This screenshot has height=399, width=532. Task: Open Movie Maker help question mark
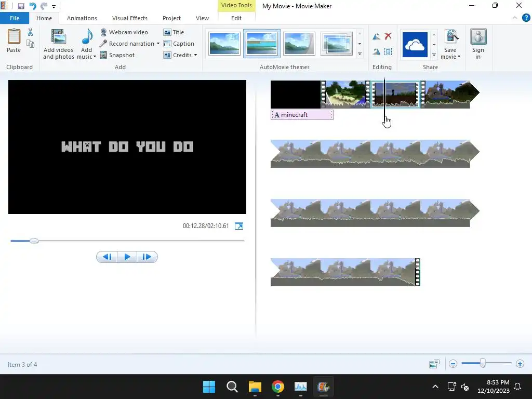pos(526,18)
